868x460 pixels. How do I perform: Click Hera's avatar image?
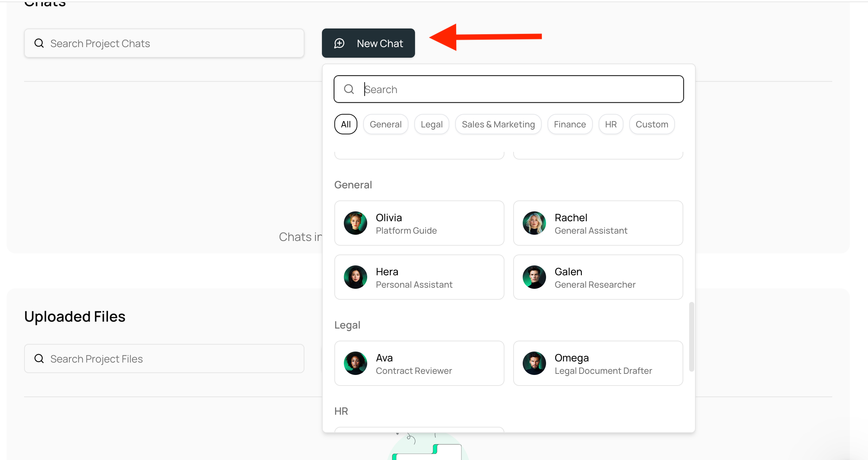click(x=355, y=277)
